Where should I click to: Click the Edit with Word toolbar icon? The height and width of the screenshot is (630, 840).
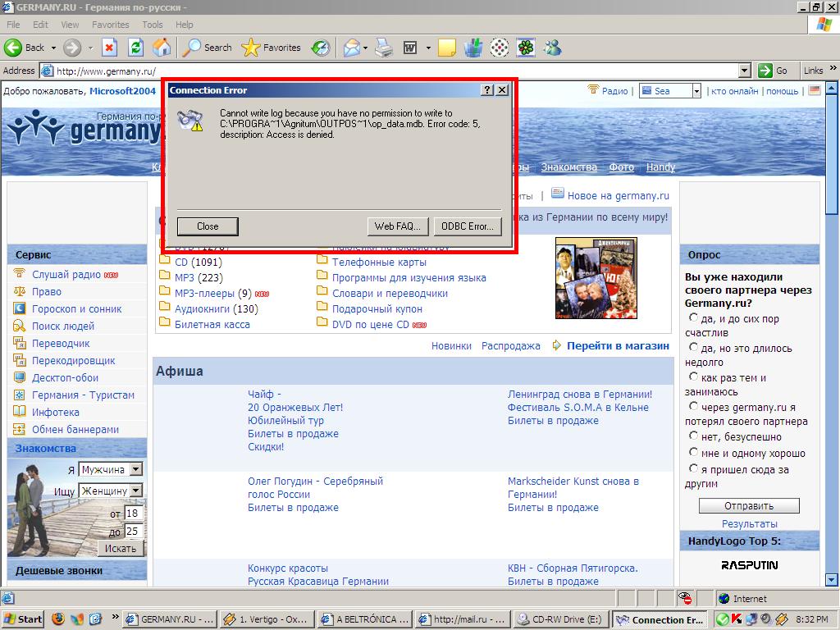(410, 48)
